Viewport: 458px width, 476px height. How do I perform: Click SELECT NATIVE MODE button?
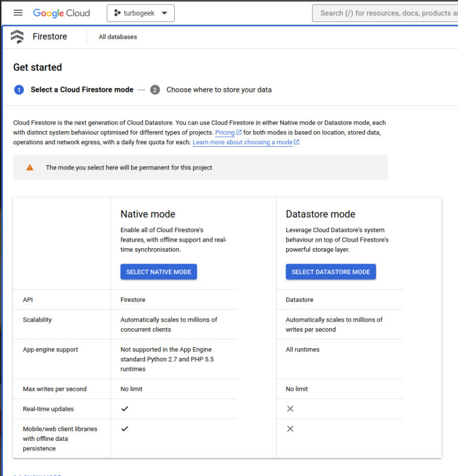click(x=159, y=271)
